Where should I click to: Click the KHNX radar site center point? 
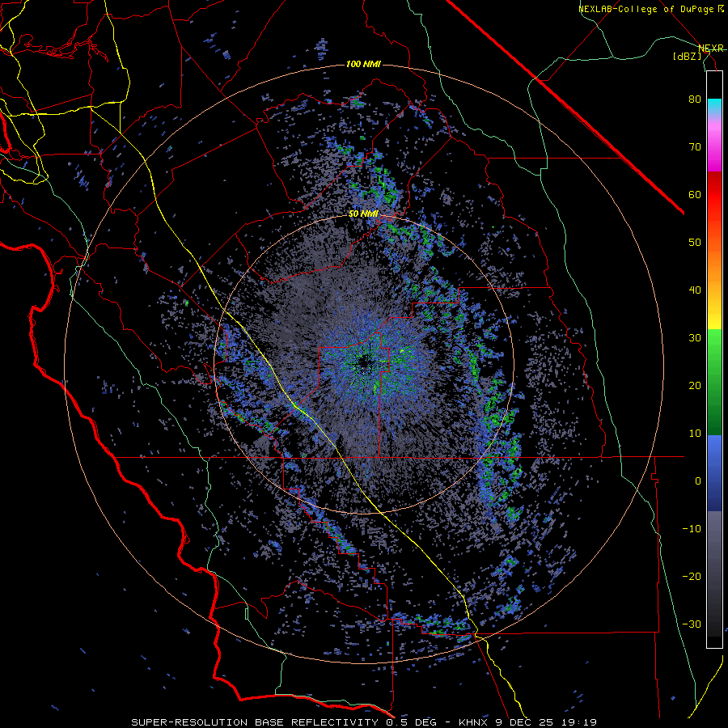point(363,361)
